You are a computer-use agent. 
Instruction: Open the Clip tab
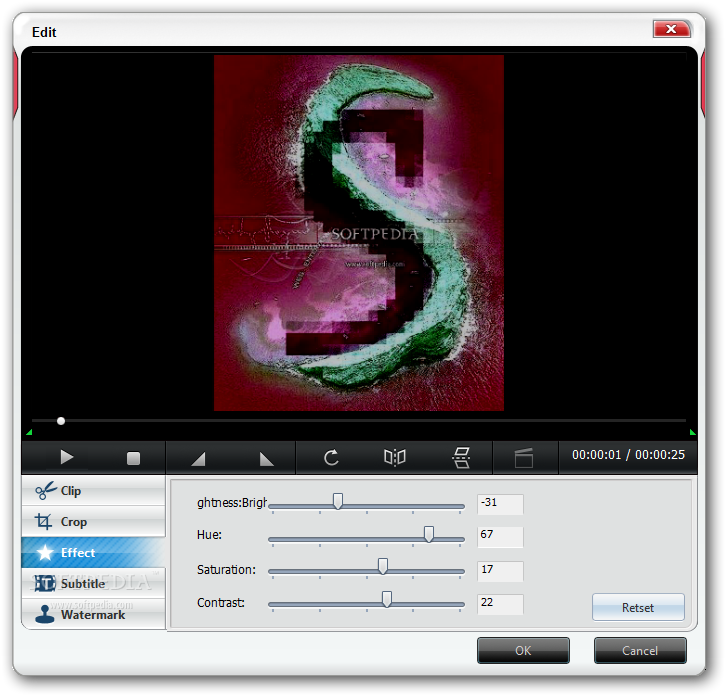[x=93, y=491]
